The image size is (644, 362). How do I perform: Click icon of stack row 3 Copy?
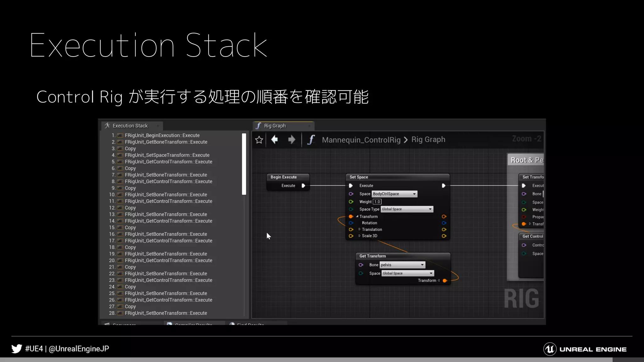coord(120,149)
